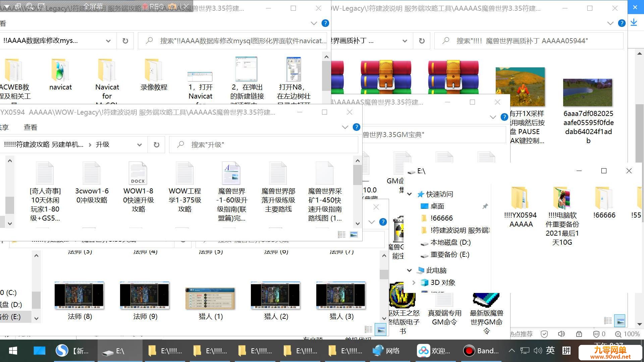Refresh the 升级 folder view

pyautogui.click(x=156, y=144)
